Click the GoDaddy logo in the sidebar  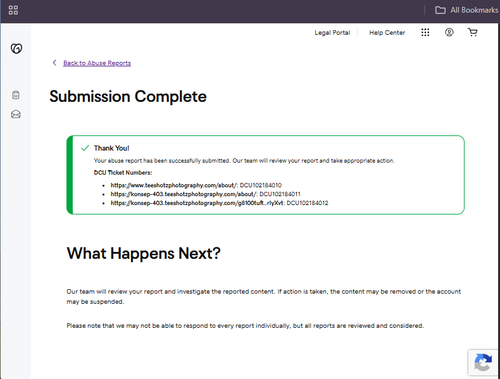(x=16, y=49)
